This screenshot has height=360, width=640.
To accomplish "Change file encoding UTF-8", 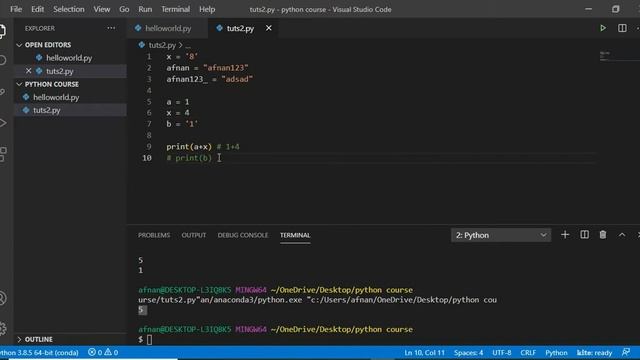I will (502, 352).
